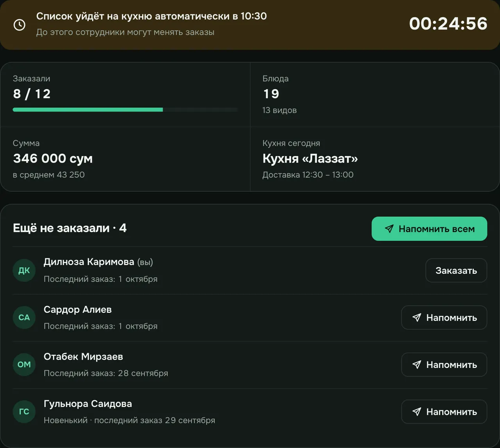
Task: Click paper-plane icon in Сардор Алиев's row
Action: tap(417, 317)
